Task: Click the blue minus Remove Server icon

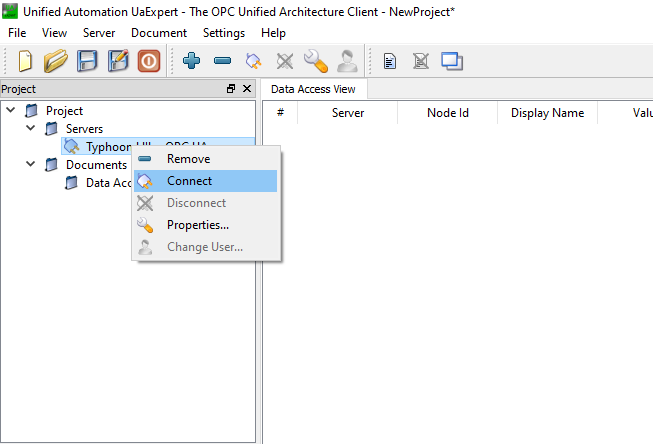Action: [x=222, y=61]
